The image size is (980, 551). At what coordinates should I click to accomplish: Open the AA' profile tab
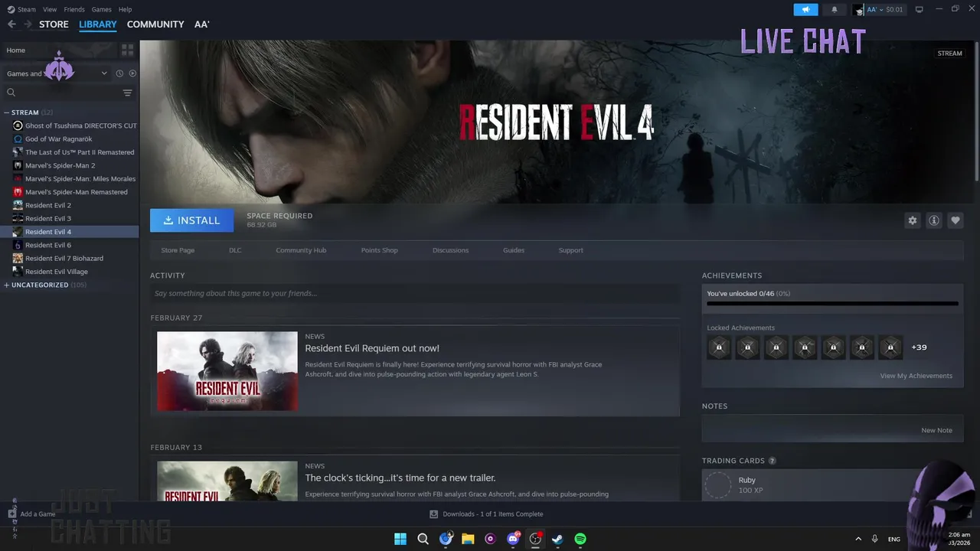click(201, 24)
